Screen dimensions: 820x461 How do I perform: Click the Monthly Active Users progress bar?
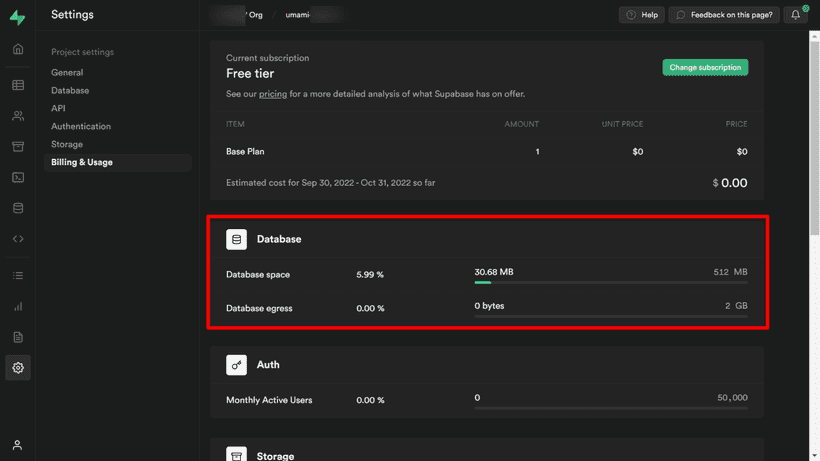611,408
